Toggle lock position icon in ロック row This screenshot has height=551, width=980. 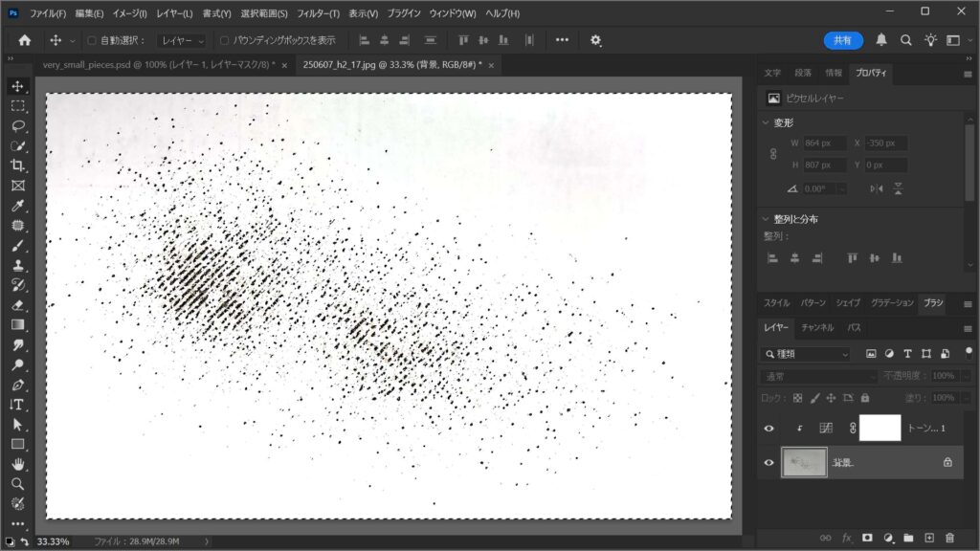coord(831,398)
